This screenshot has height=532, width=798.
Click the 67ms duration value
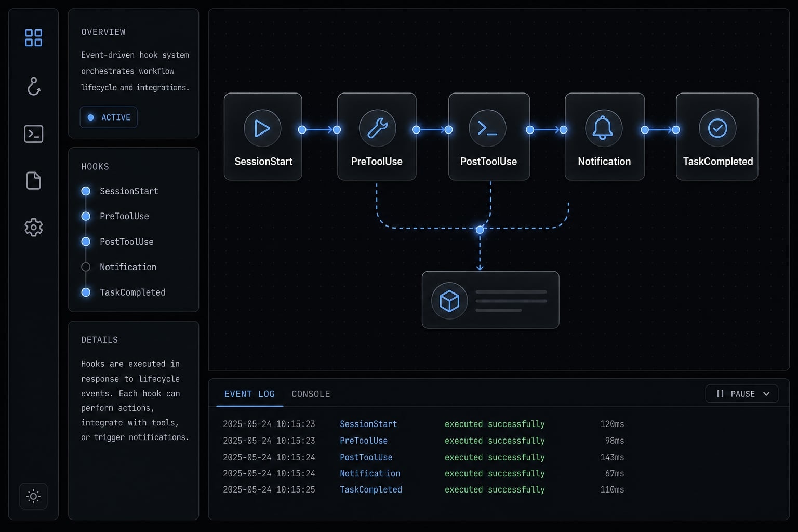point(615,473)
